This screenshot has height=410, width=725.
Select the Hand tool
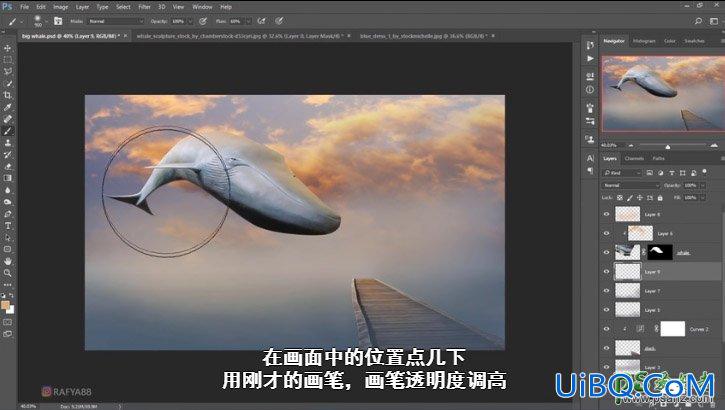pyautogui.click(x=8, y=261)
